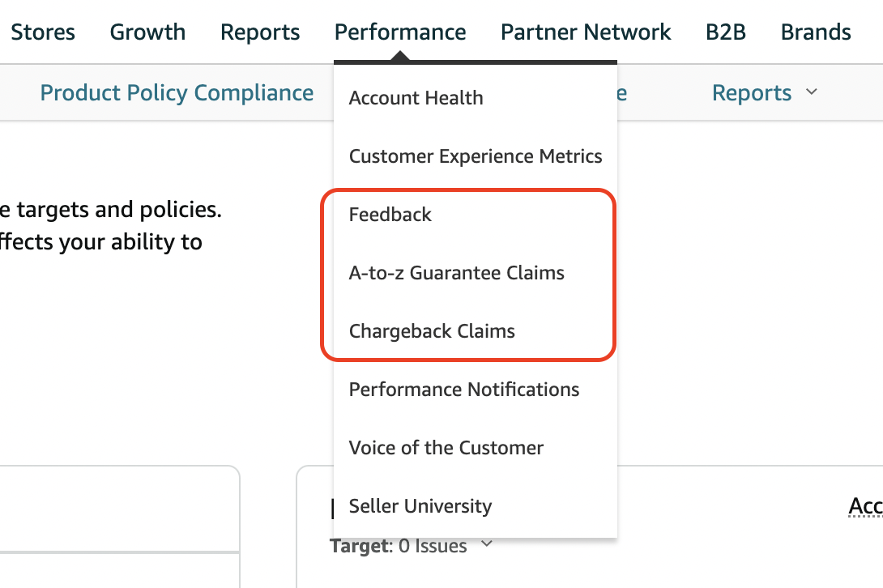
Task: Open Chargeback Claims from the dropdown
Action: coord(432,331)
